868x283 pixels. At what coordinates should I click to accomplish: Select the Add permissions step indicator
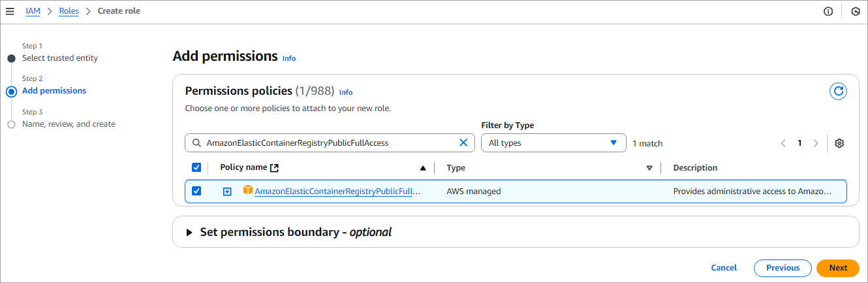point(11,92)
